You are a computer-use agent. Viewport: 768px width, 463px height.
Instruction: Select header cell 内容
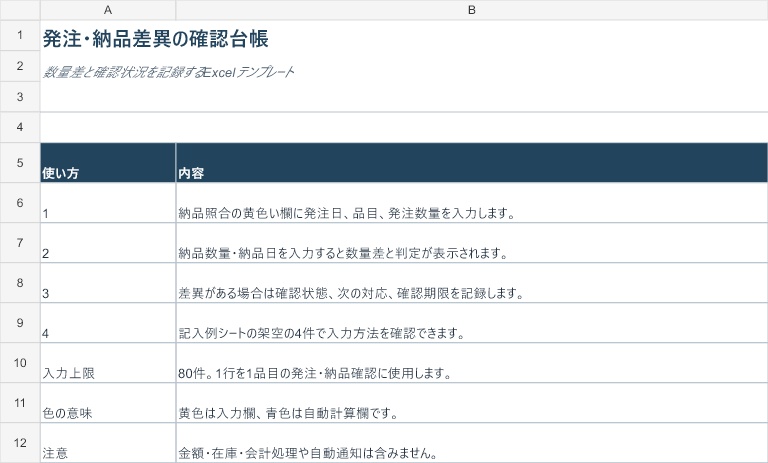coord(472,163)
